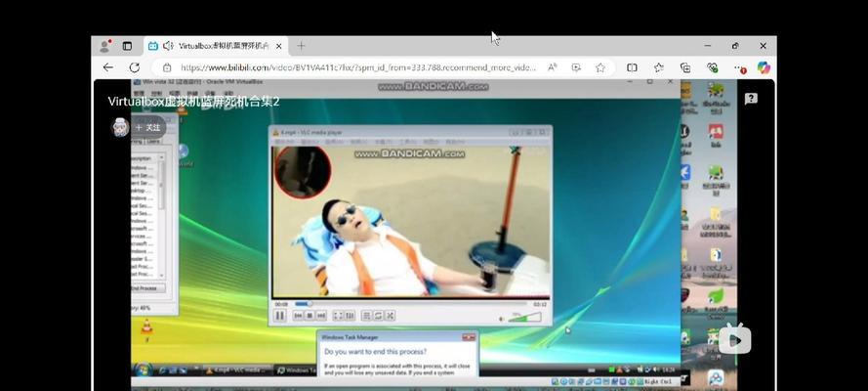Refresh the bilibili page
The height and width of the screenshot is (391, 868).
(x=135, y=67)
